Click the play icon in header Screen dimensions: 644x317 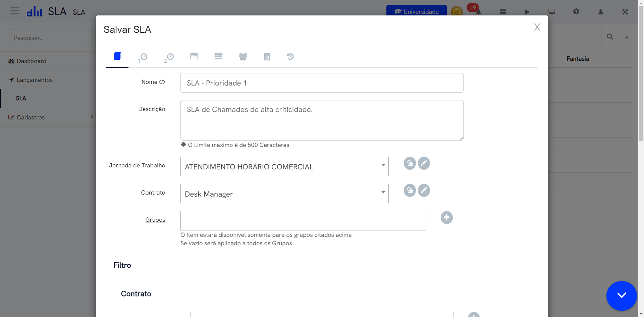click(x=527, y=12)
